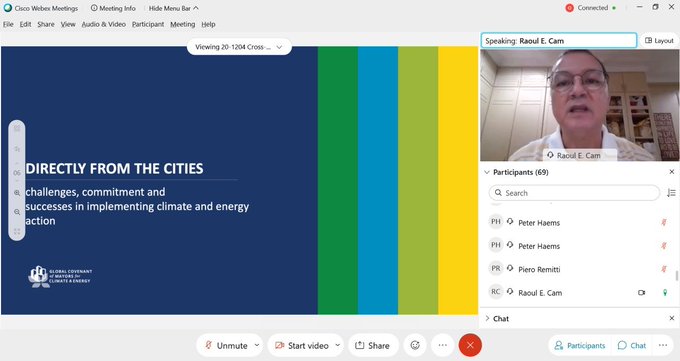Unmute your microphone

(x=226, y=345)
